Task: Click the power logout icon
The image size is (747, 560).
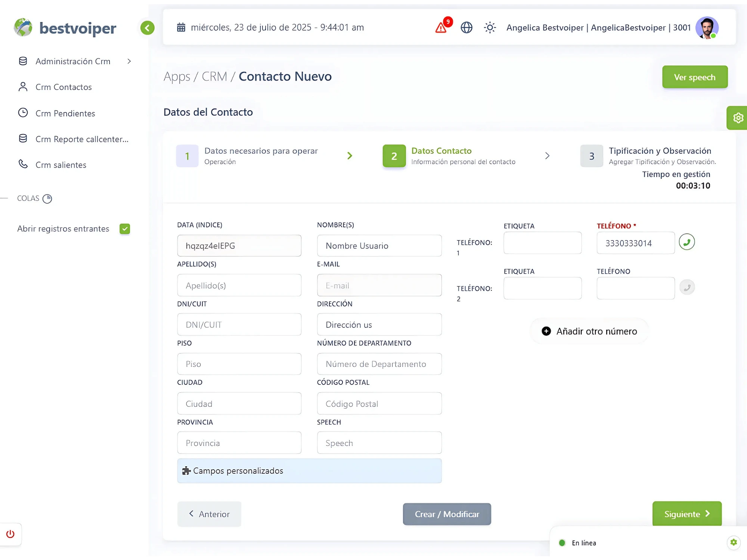Action: (10, 534)
